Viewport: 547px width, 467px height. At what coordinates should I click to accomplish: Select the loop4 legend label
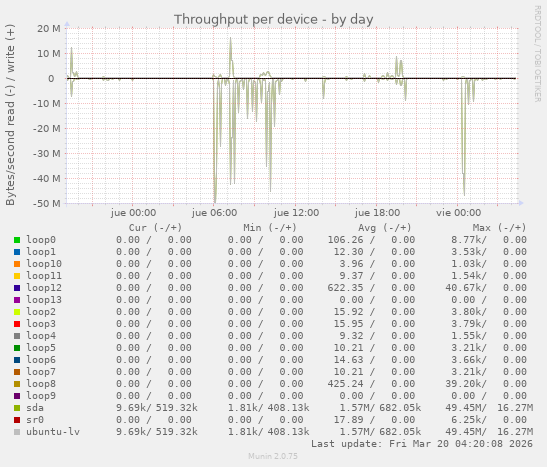click(x=41, y=336)
